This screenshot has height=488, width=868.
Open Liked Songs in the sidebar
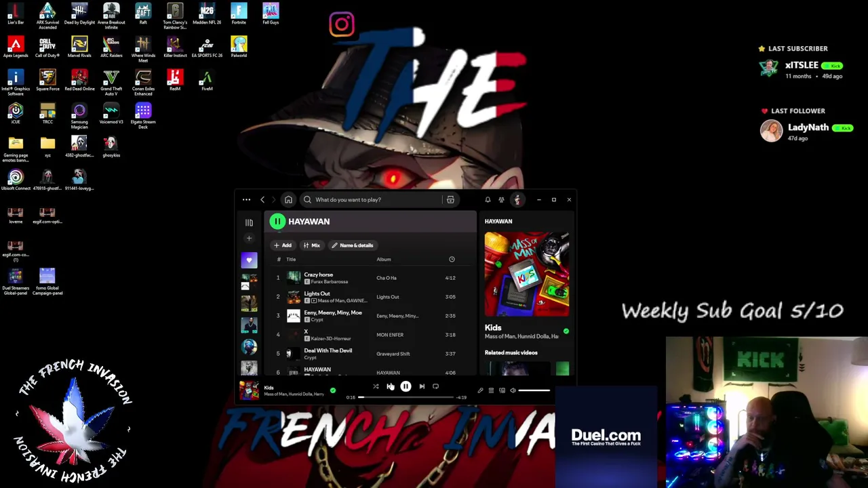click(x=249, y=260)
